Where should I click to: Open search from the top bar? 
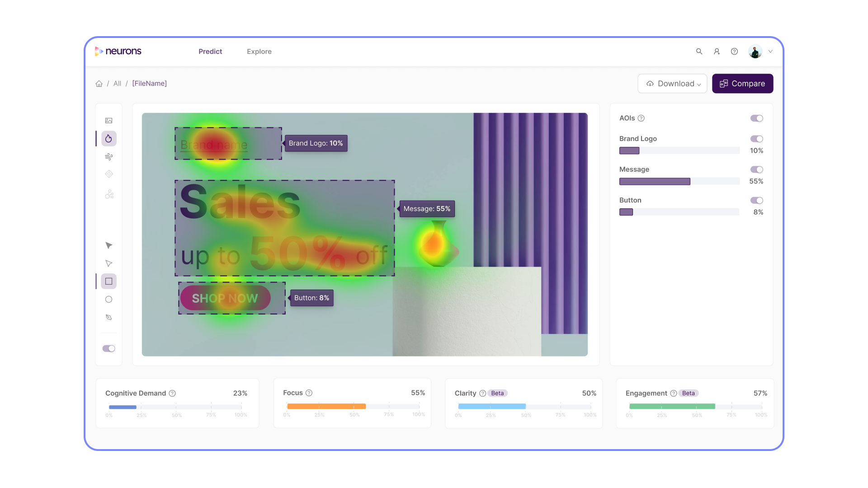coord(699,52)
